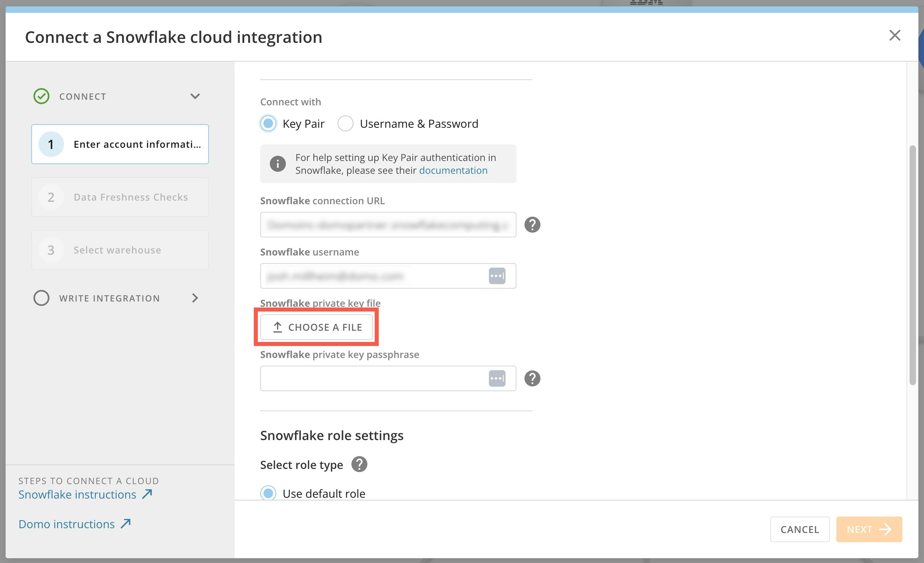Select Key Pair radio option
This screenshot has width=924, height=563.
pos(268,123)
